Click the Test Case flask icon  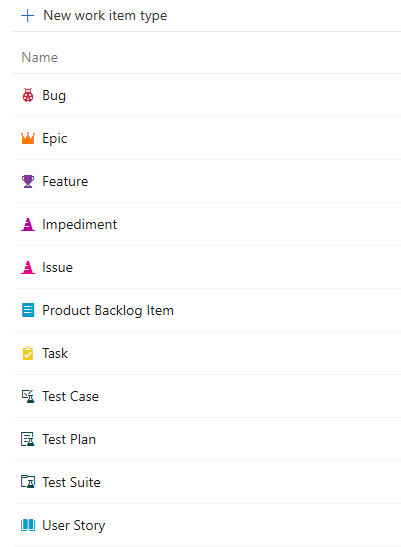pyautogui.click(x=28, y=396)
